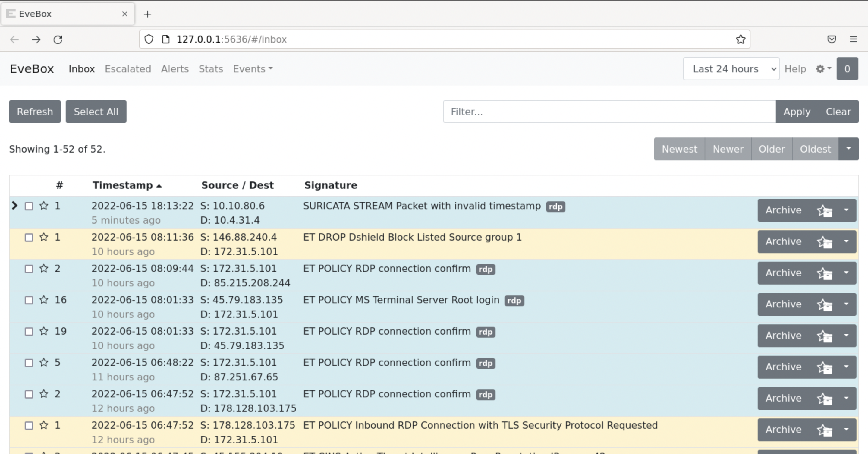The image size is (868, 454).
Task: Open Archive dropdown arrow for Inbound RDP TLS alert
Action: click(x=846, y=430)
